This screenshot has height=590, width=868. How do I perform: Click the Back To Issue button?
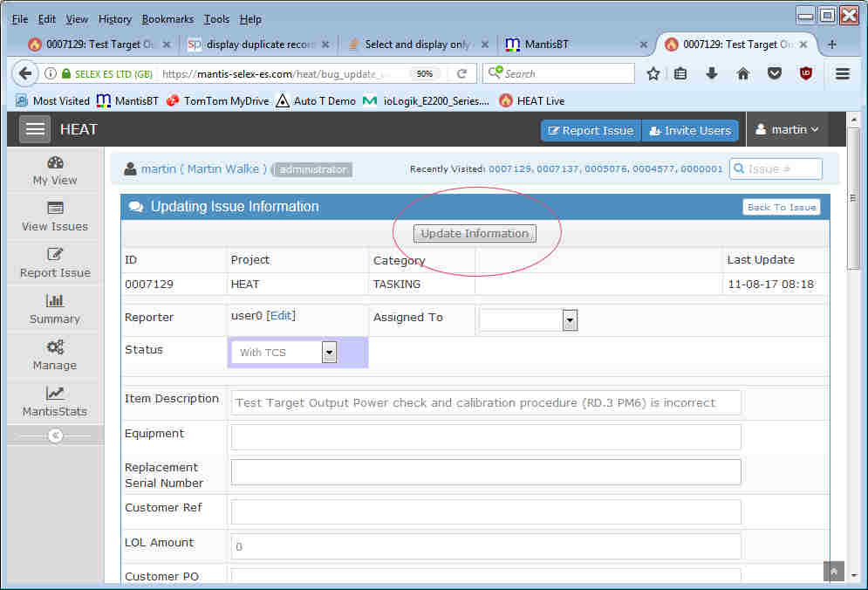pos(782,207)
